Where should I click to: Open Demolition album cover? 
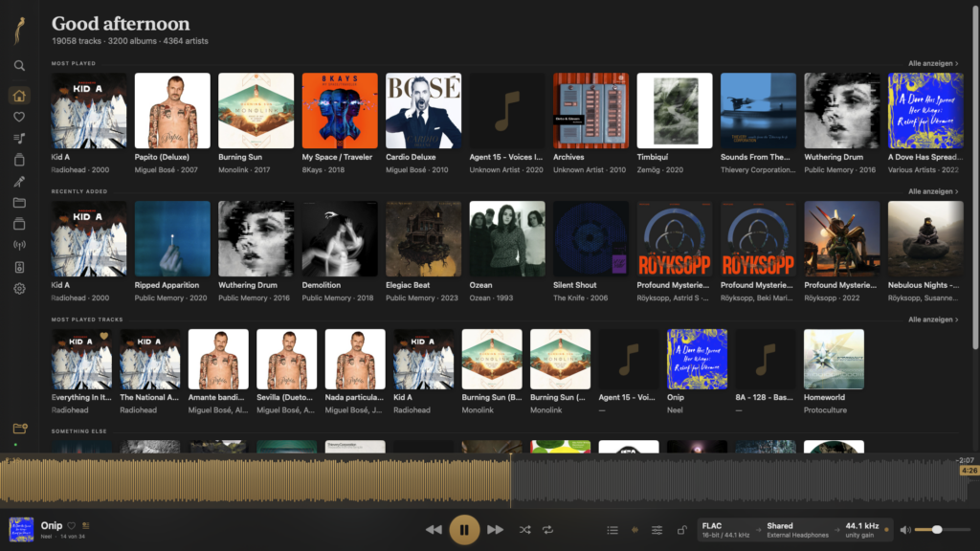pyautogui.click(x=340, y=238)
